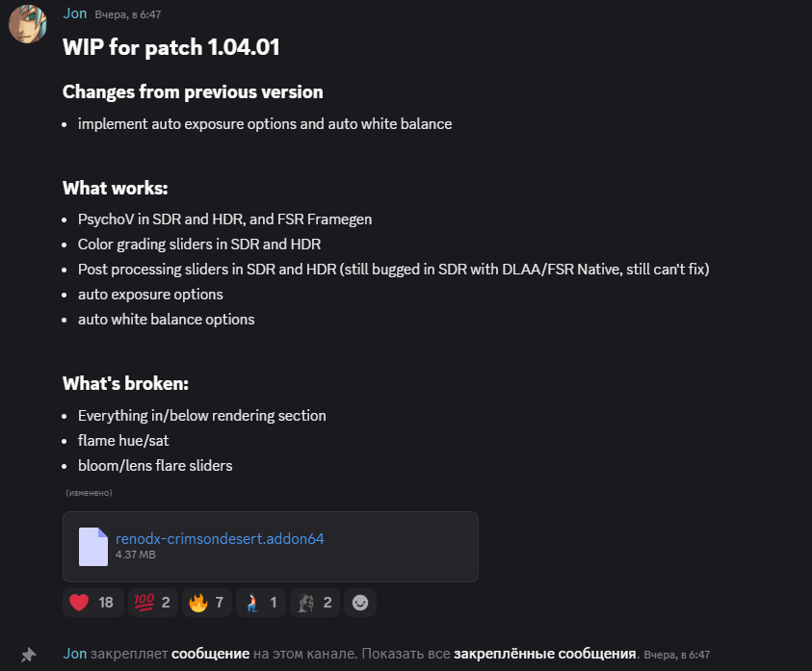Screen dimensions: 812x671
Task: Click the attachment file document icon
Action: coord(93,547)
